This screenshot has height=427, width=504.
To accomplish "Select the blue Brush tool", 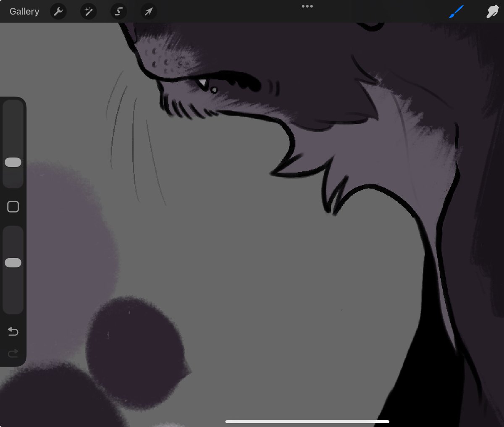I will 456,12.
